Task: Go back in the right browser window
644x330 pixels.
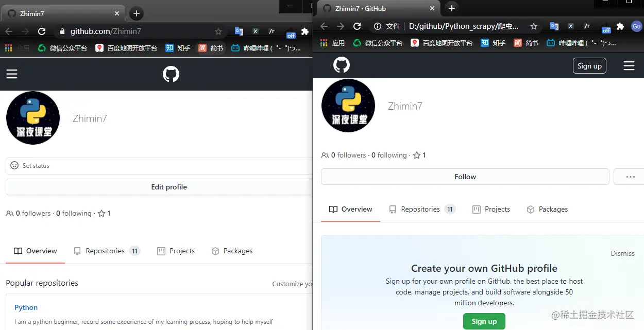Action: pyautogui.click(x=324, y=26)
